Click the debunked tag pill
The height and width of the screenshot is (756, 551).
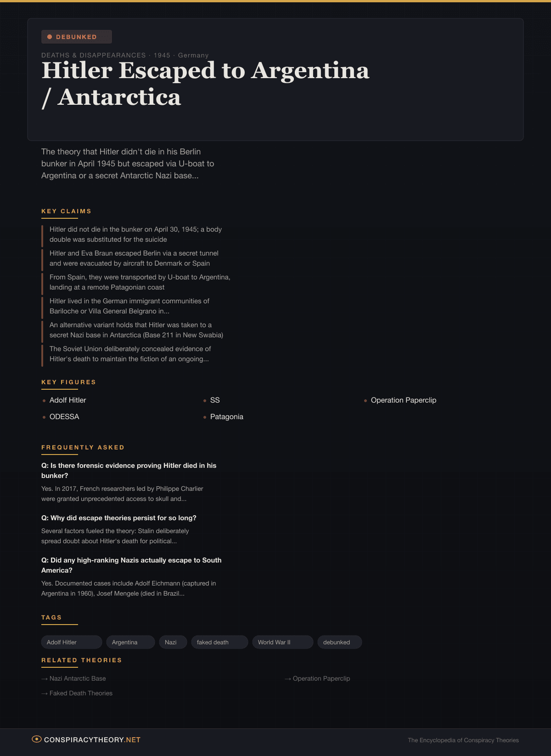point(339,642)
